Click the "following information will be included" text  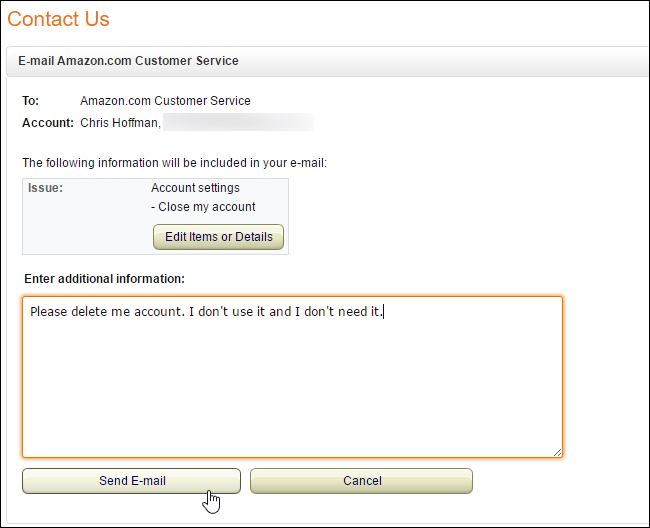pyautogui.click(x=174, y=162)
